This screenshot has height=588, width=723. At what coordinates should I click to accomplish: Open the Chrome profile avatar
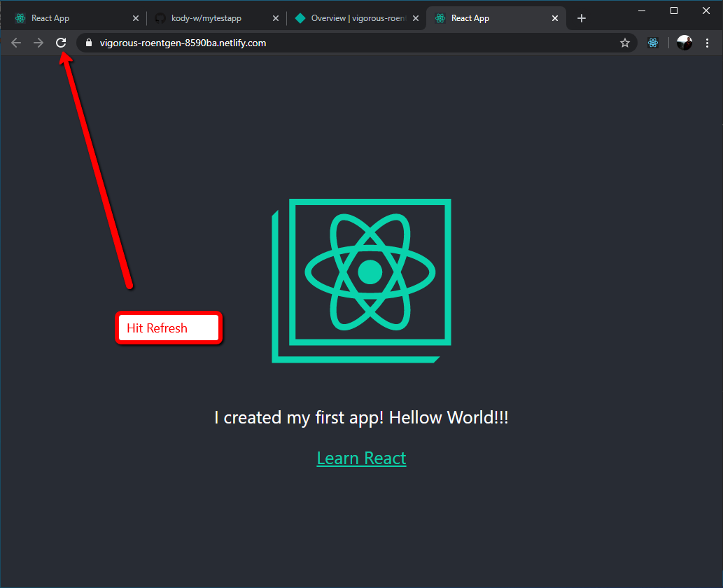[x=685, y=43]
